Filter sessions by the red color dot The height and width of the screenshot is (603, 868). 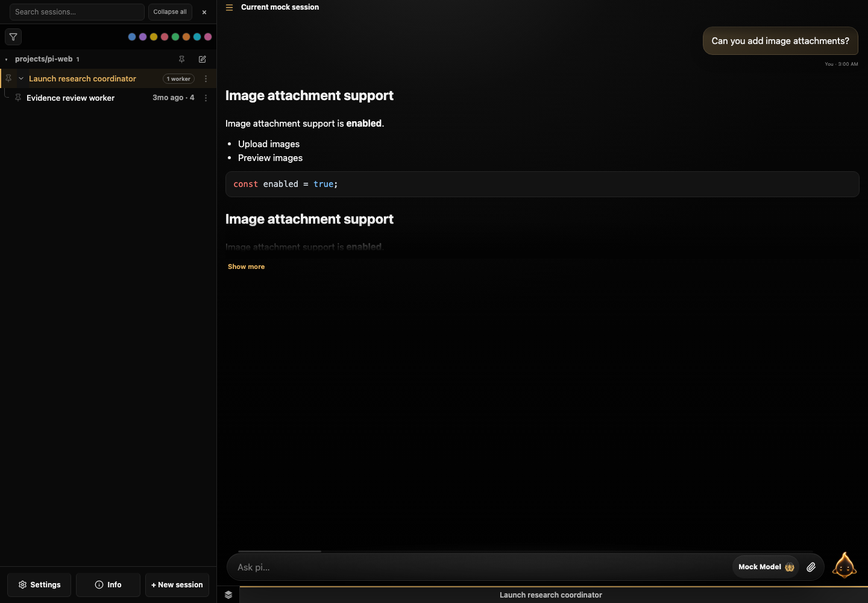[165, 37]
